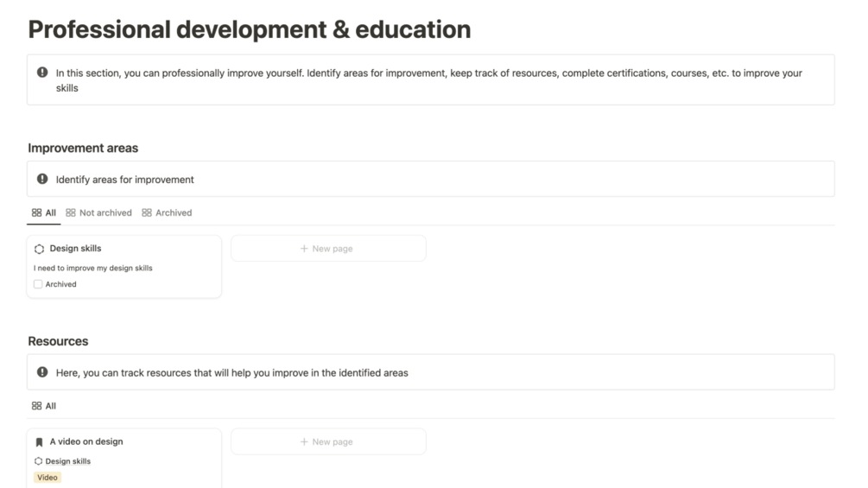This screenshot has width=868, height=488.
Task: Toggle the Archived checkbox on Design skills card
Action: 38,284
